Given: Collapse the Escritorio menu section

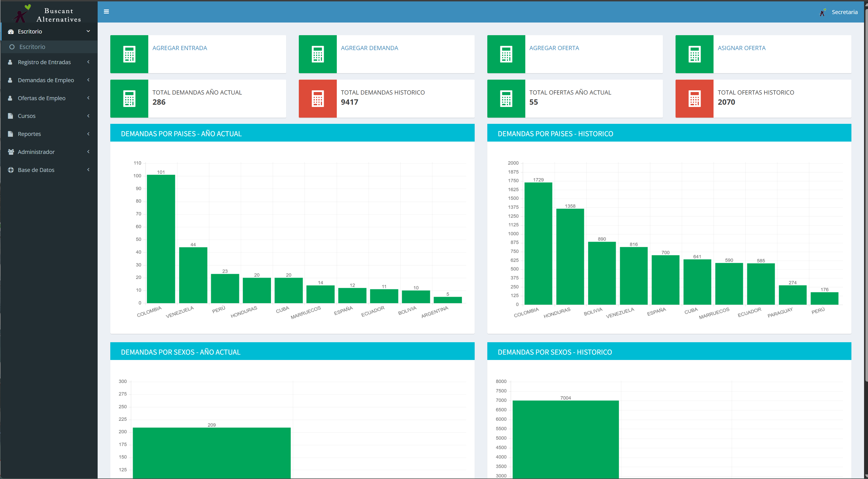Looking at the screenshot, I should 49,31.
